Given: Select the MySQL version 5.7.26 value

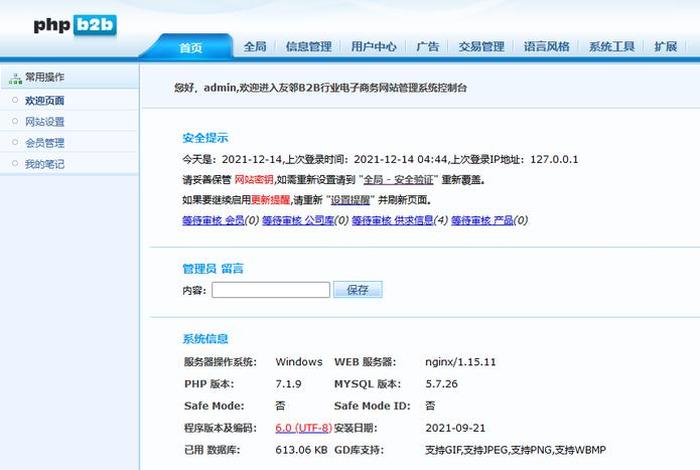Looking at the screenshot, I should tap(442, 383).
